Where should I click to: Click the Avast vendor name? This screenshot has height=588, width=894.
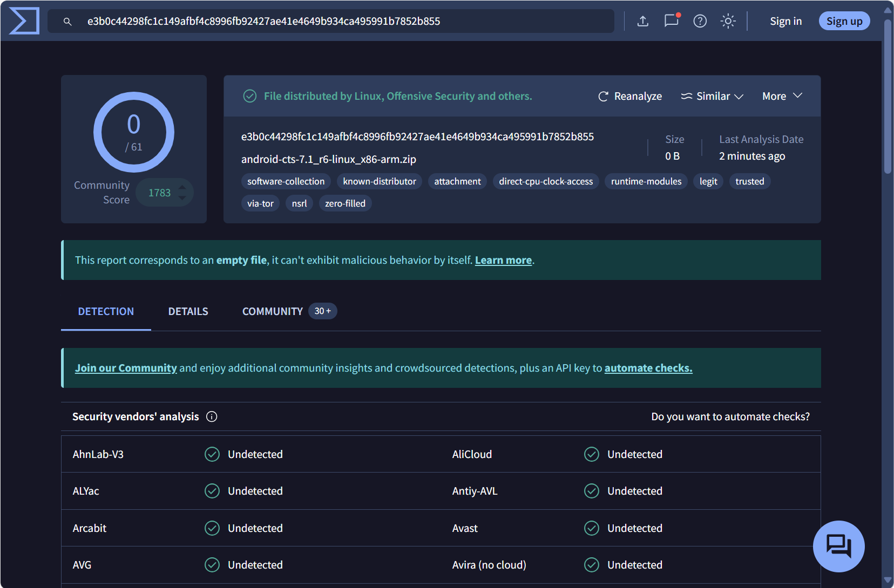point(465,528)
